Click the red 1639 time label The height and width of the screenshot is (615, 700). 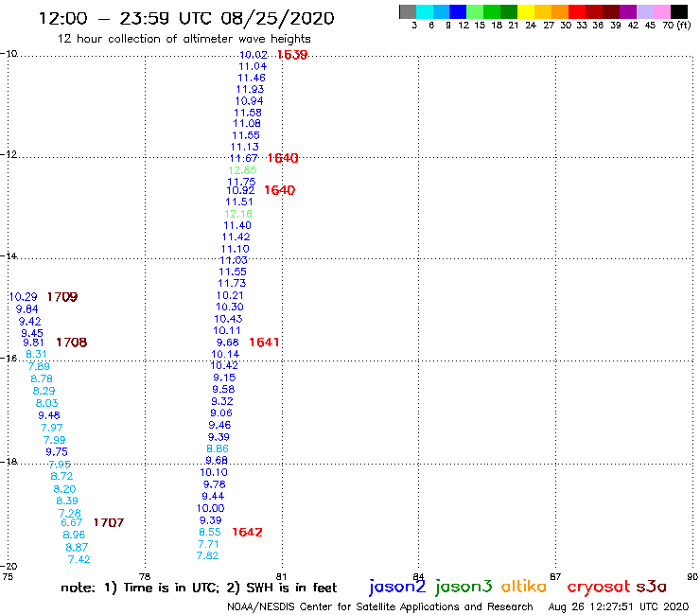pyautogui.click(x=292, y=55)
